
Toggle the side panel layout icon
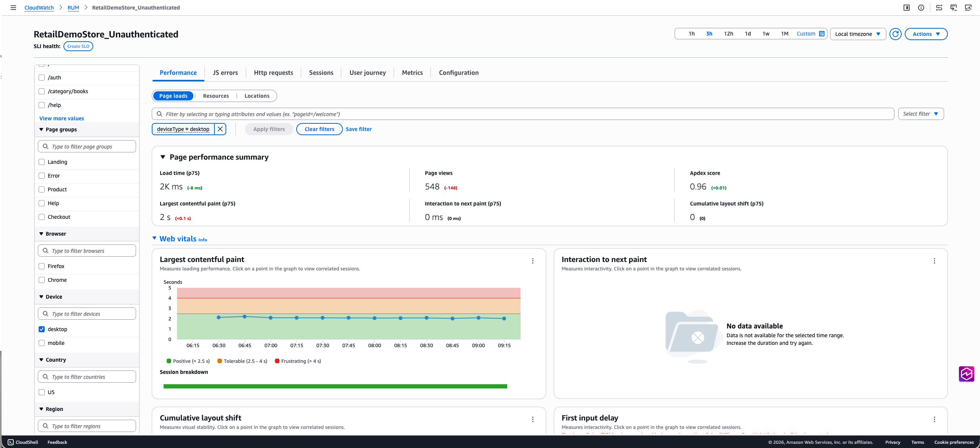(906, 8)
